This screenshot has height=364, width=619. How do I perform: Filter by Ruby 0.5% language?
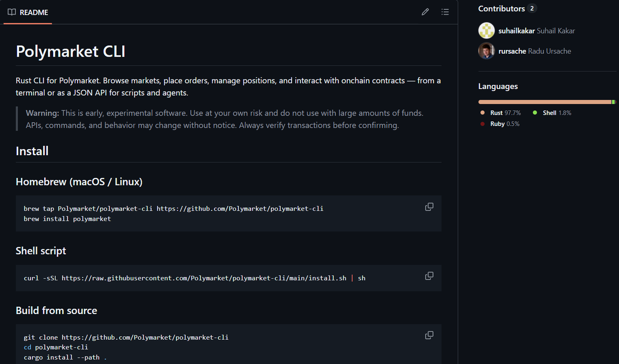[x=504, y=124]
